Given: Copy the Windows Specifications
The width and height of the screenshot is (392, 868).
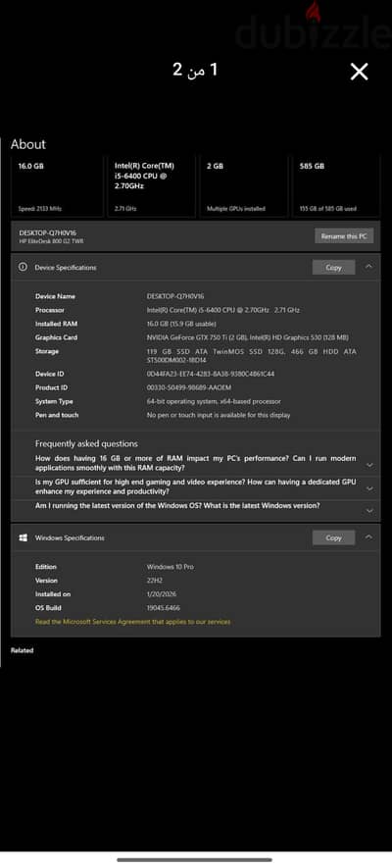Looking at the screenshot, I should tap(333, 537).
